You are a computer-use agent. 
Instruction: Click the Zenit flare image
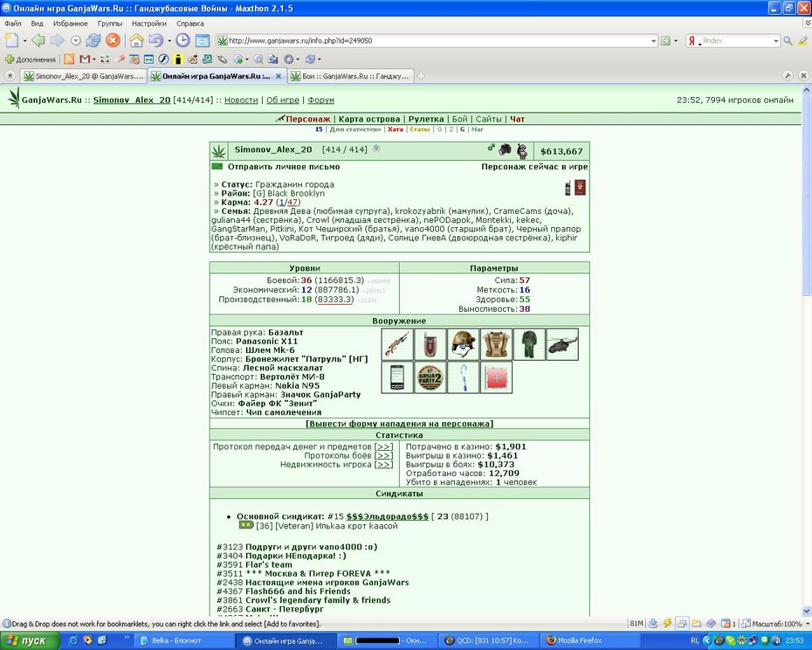click(x=463, y=377)
